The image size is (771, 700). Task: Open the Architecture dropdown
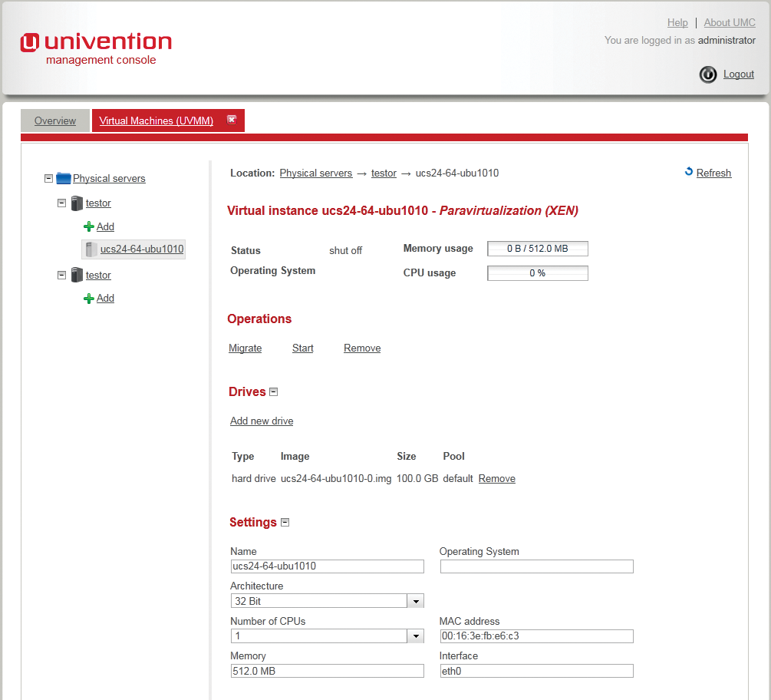(415, 600)
